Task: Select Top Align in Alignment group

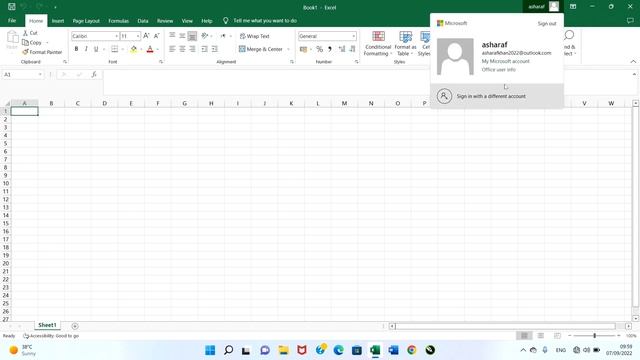Action: [x=172, y=36]
